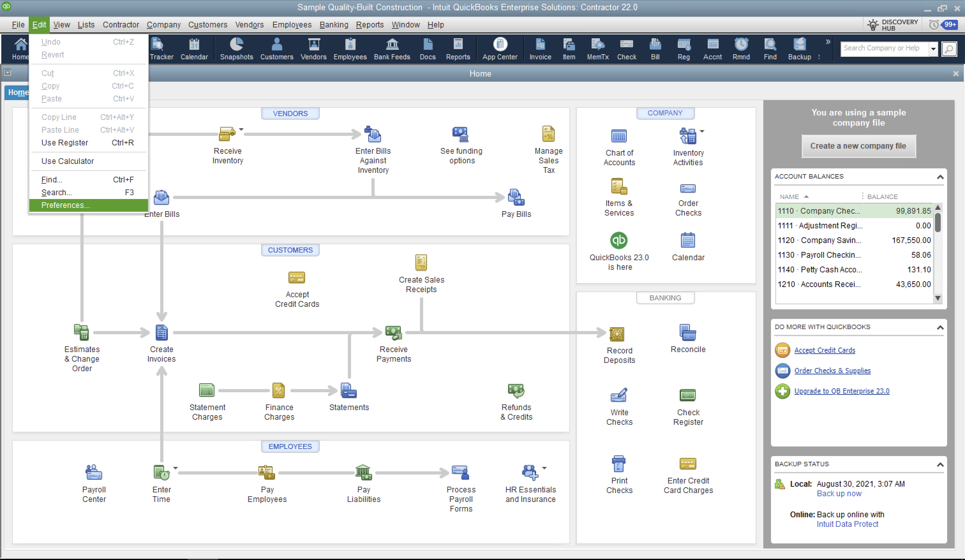Screen dimensions: 965x560
Task: Click the account balances scrollbar down arrow
Action: [x=938, y=298]
